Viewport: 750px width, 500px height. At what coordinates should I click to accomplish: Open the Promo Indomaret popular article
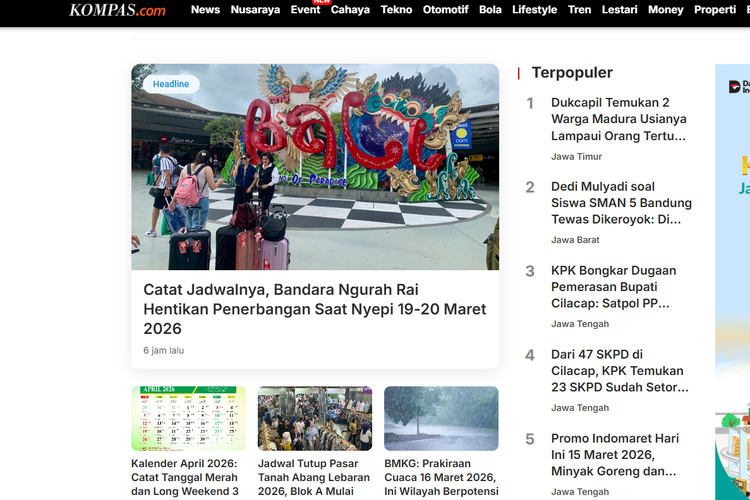click(614, 455)
